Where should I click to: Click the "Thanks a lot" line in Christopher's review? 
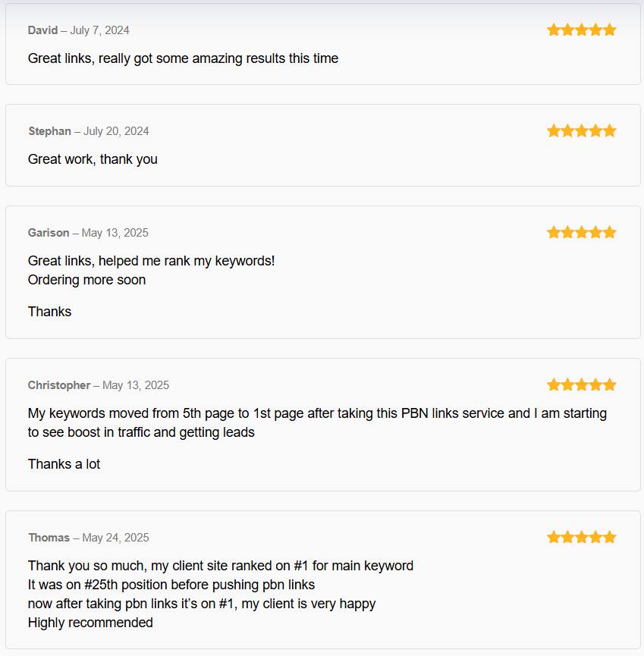pyautogui.click(x=64, y=464)
